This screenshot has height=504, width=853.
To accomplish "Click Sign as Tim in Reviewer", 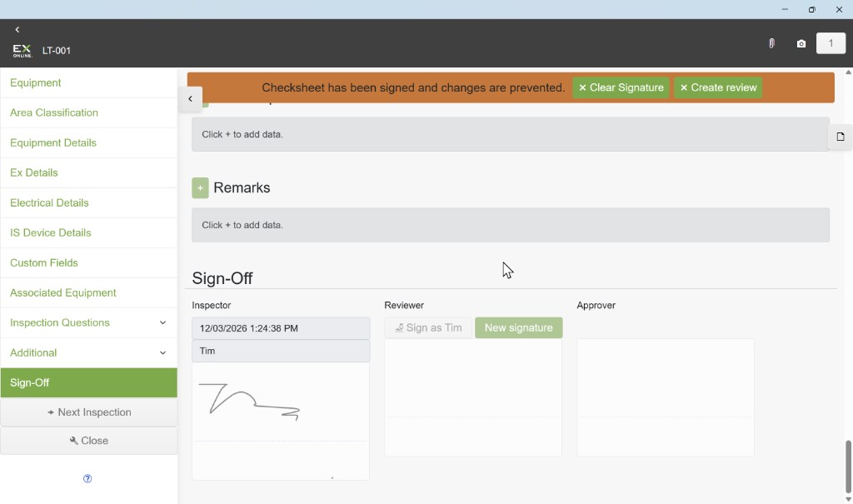I will tap(428, 327).
